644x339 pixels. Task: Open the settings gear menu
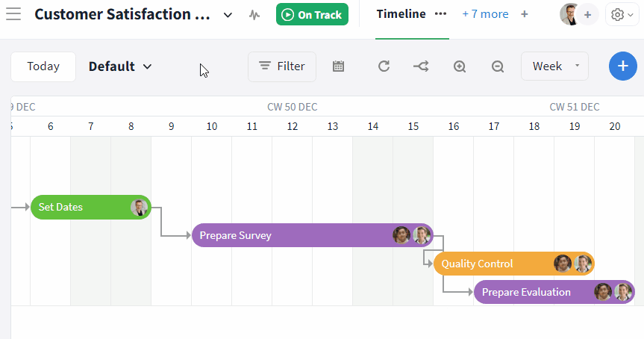click(622, 14)
